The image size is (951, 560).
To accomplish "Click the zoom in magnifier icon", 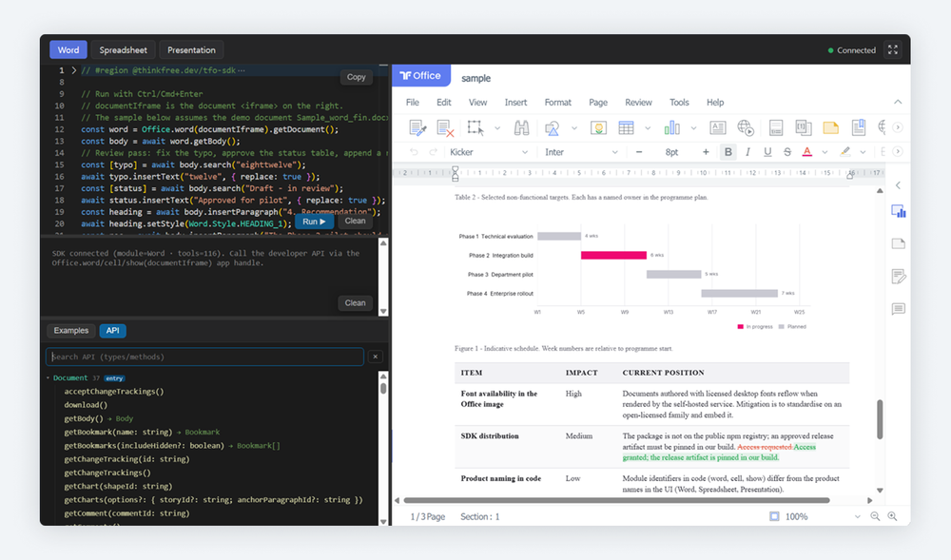I will pyautogui.click(x=892, y=516).
